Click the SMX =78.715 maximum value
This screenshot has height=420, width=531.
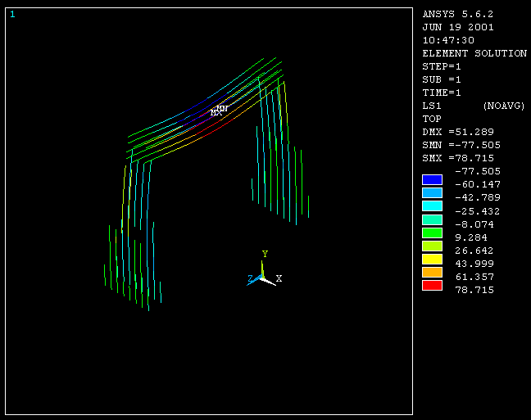pyautogui.click(x=456, y=158)
